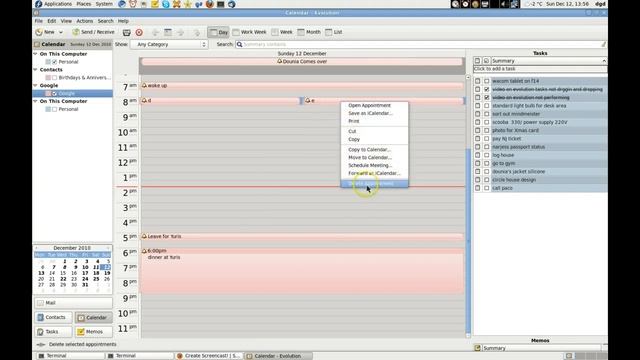Click the go back arrow in toolbar

click(155, 32)
